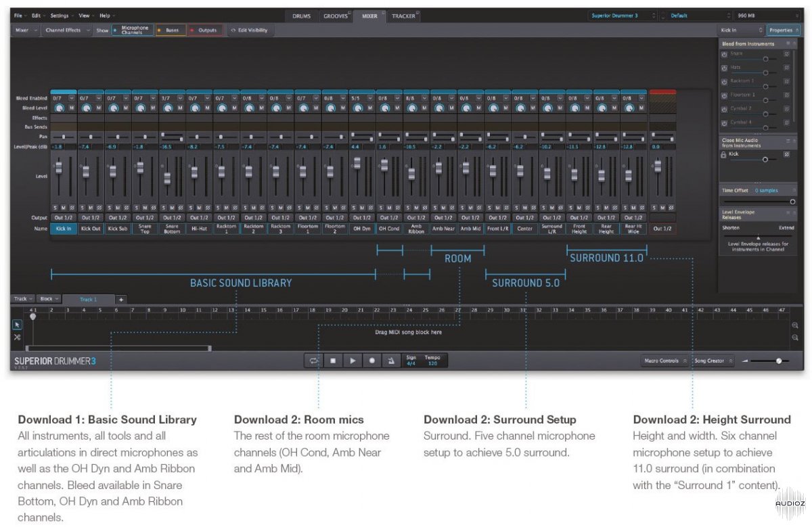Click the lock icon next to Kick

(x=724, y=154)
